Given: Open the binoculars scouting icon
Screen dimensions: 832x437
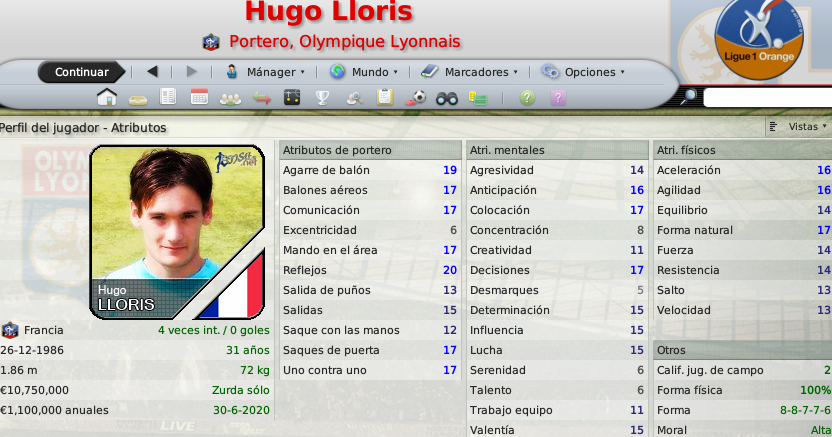Looking at the screenshot, I should [x=447, y=99].
